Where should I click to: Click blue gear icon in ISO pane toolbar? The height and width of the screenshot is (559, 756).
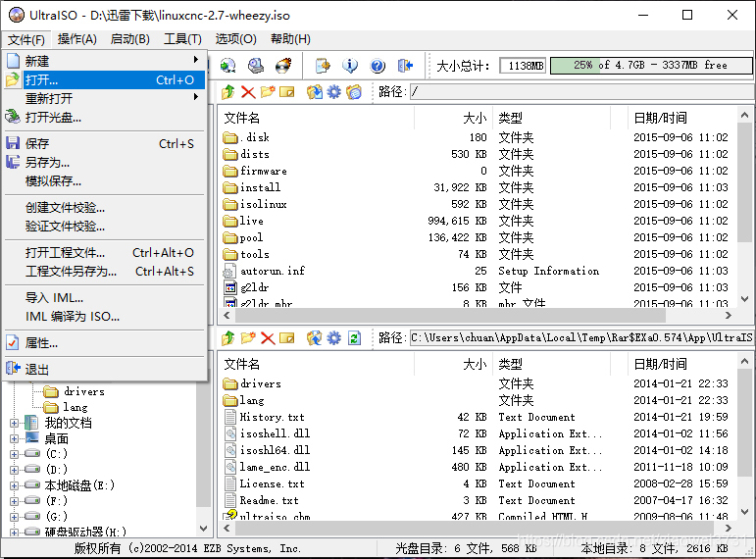point(333,91)
